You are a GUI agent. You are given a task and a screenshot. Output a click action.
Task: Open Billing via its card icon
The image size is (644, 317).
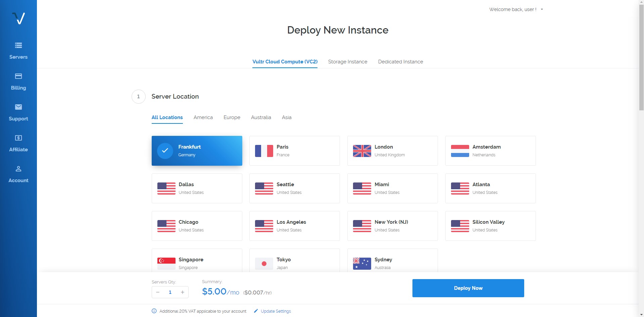coord(18,76)
